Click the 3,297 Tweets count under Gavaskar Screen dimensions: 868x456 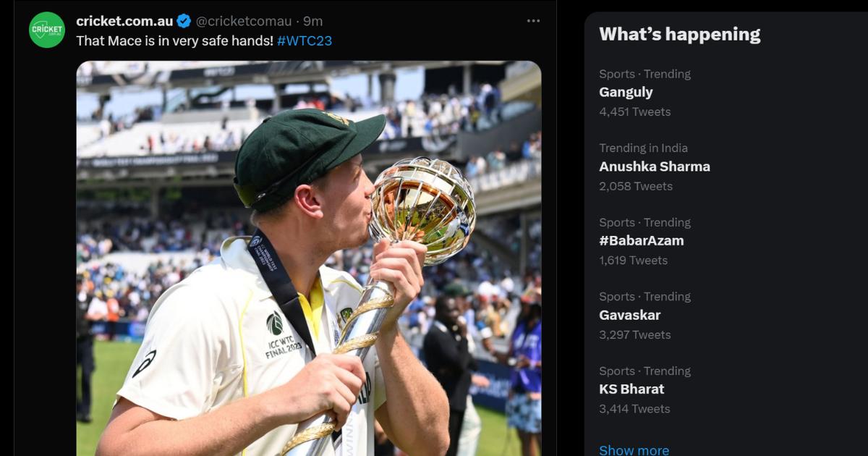[x=634, y=334]
